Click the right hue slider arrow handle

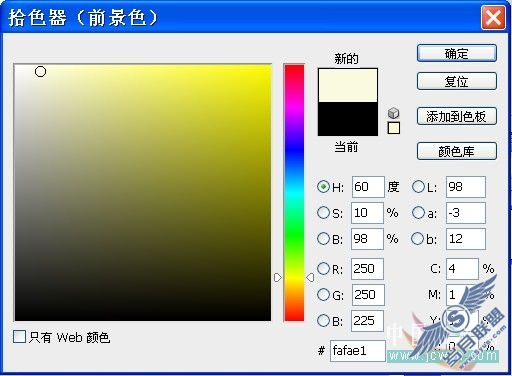[x=310, y=277]
